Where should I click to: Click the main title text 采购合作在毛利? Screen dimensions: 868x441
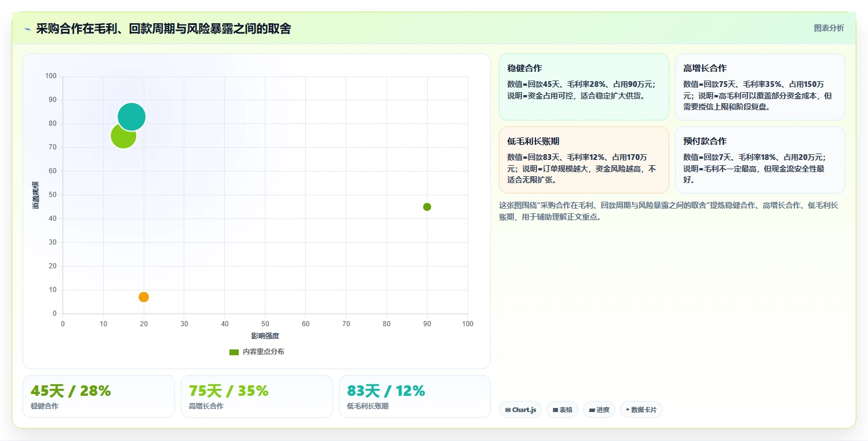[76, 28]
